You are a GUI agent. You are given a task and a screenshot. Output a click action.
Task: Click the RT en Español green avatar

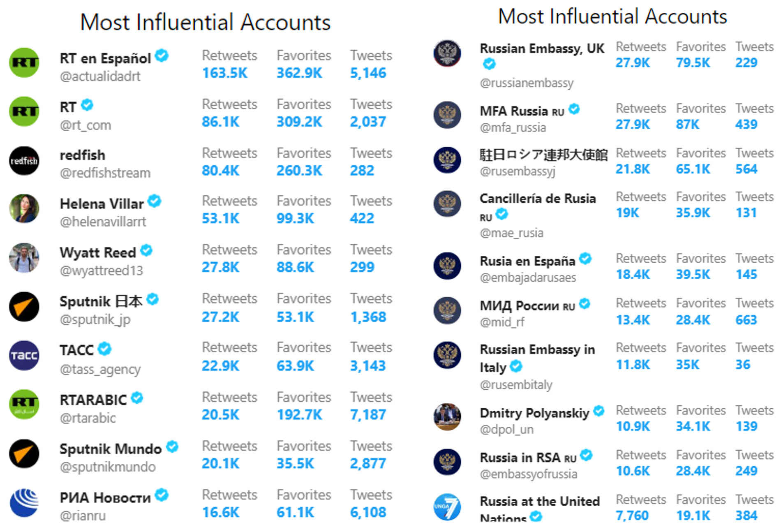tap(24, 63)
